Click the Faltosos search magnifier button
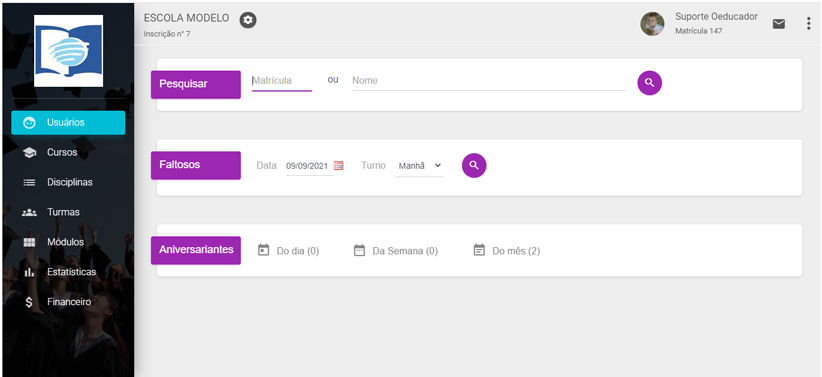The height and width of the screenshot is (377, 822). (474, 165)
